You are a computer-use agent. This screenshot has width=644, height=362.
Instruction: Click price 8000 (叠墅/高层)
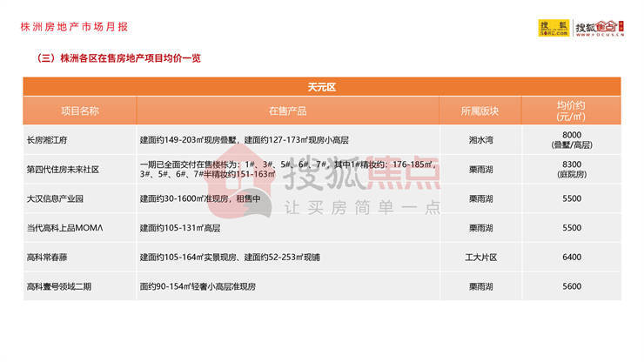coord(572,140)
